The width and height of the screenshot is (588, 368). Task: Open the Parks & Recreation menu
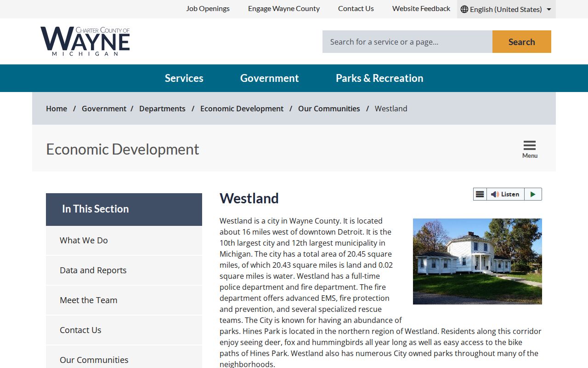[x=379, y=78]
